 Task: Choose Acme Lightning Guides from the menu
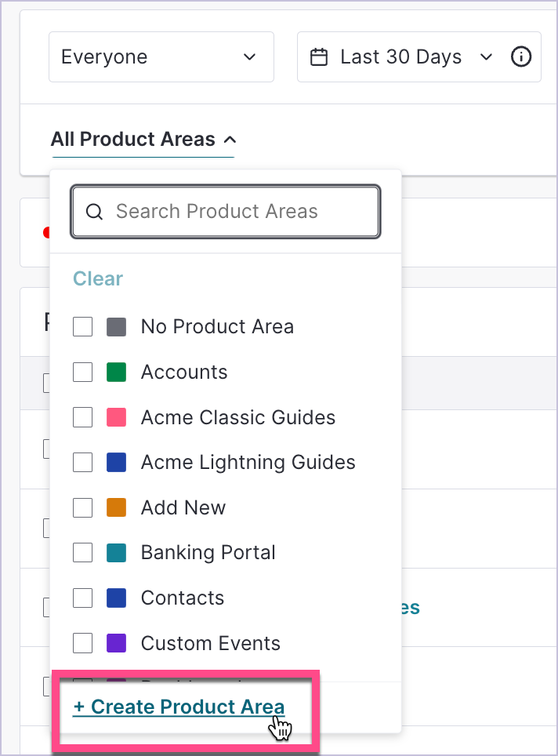248,463
